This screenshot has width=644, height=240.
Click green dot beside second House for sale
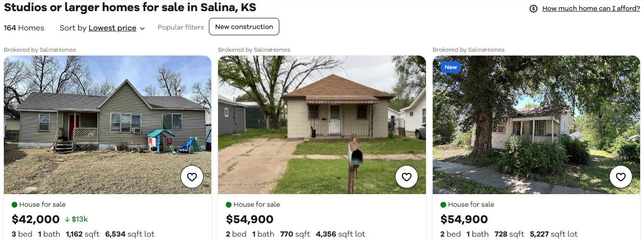[229, 205]
